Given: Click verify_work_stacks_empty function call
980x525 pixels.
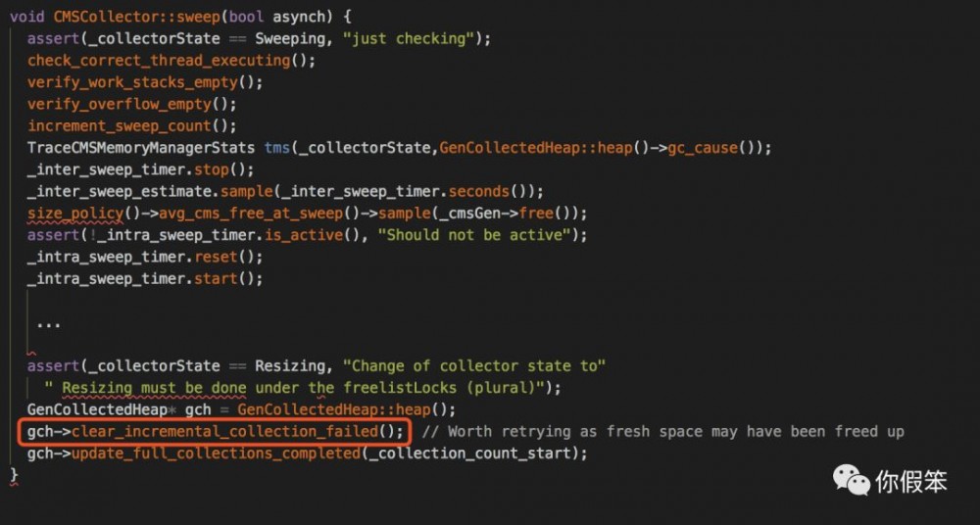Looking at the screenshot, I should pos(132,82).
